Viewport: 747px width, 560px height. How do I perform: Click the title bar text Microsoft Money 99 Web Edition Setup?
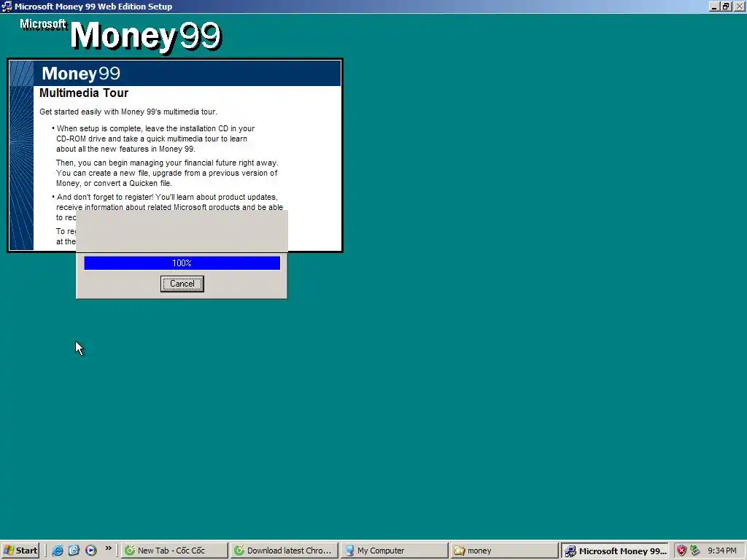pos(93,7)
